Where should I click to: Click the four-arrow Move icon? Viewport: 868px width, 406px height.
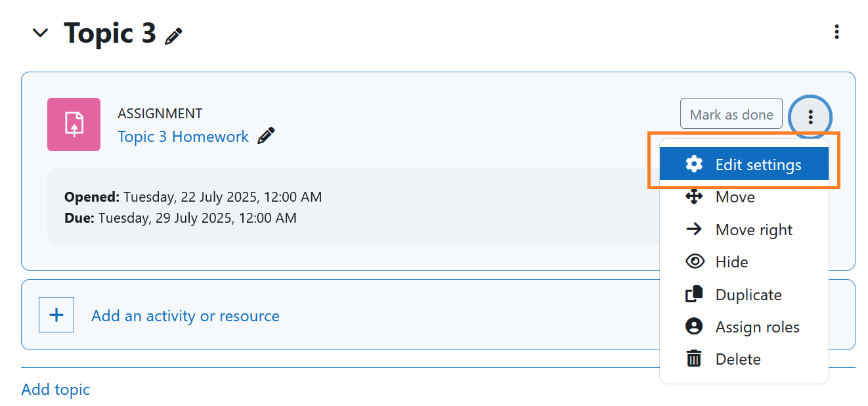[694, 196]
